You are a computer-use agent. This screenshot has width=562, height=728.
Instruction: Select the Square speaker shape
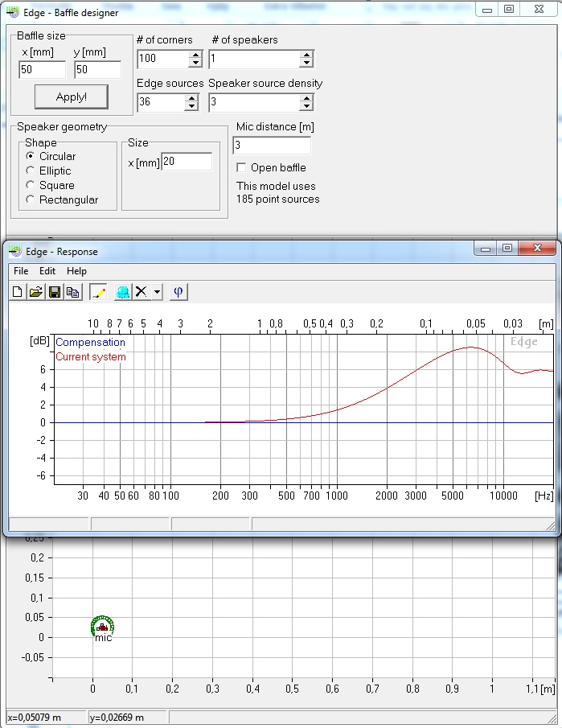[x=31, y=185]
